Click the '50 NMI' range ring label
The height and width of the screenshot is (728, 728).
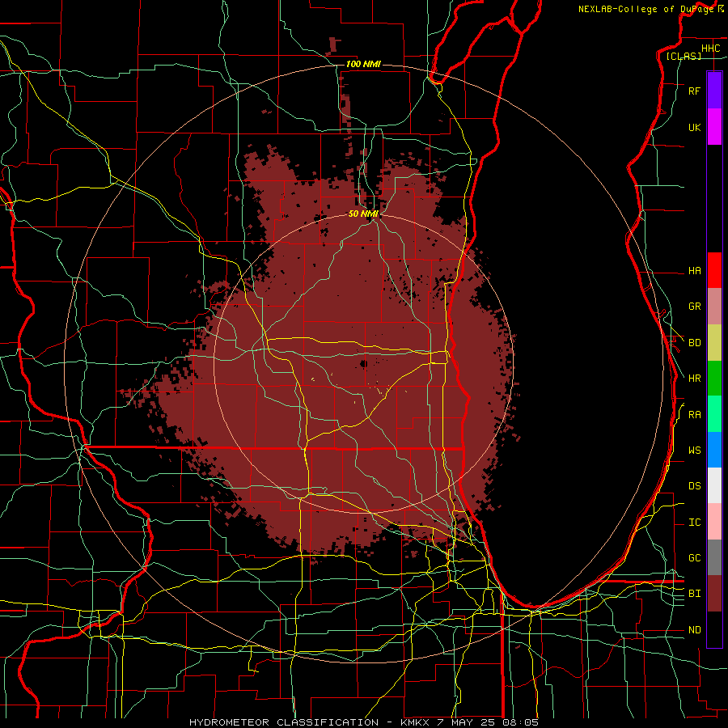click(x=363, y=214)
